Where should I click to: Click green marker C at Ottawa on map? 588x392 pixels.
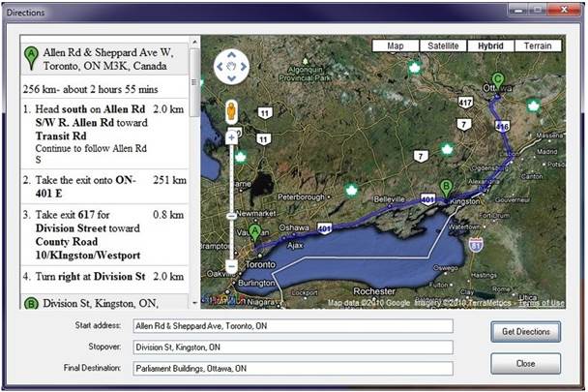[498, 80]
